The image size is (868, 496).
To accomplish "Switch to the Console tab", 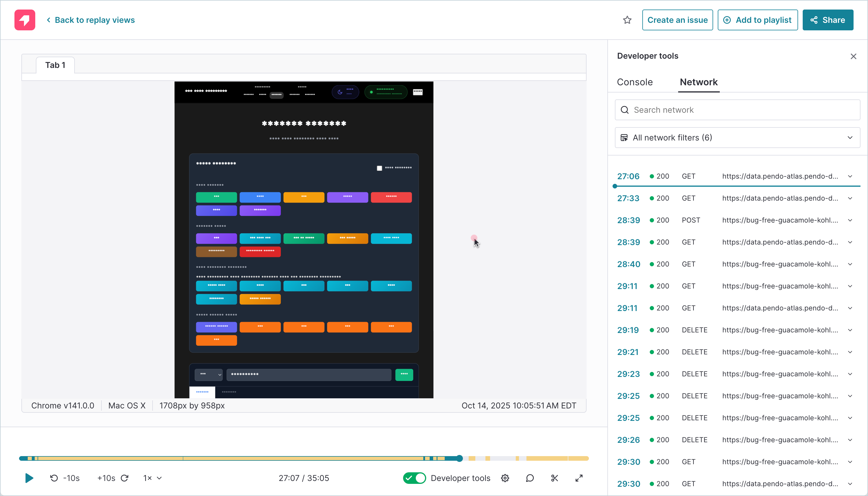I will point(635,82).
